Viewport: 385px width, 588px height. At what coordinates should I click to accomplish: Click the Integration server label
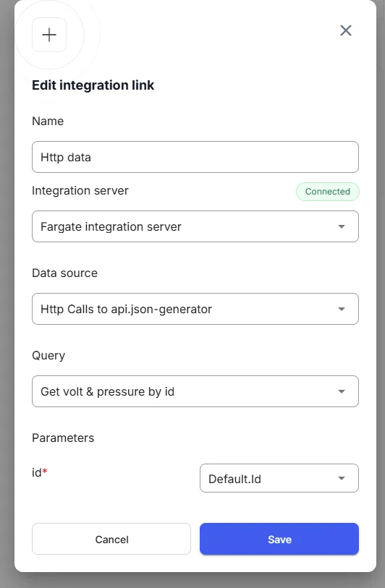80,190
